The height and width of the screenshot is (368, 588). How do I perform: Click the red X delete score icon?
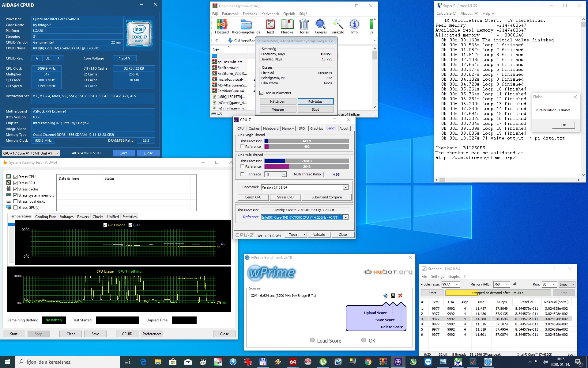[400, 296]
